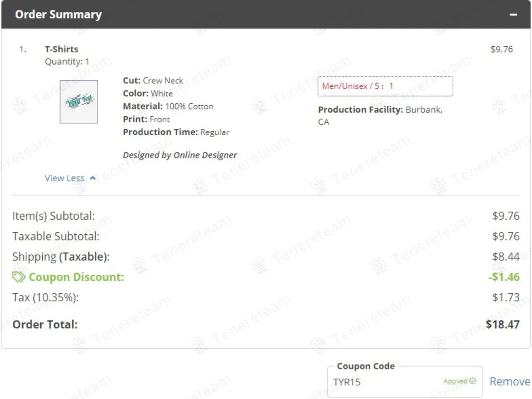Remove the applied coupon code
532x399 pixels.
click(x=510, y=381)
